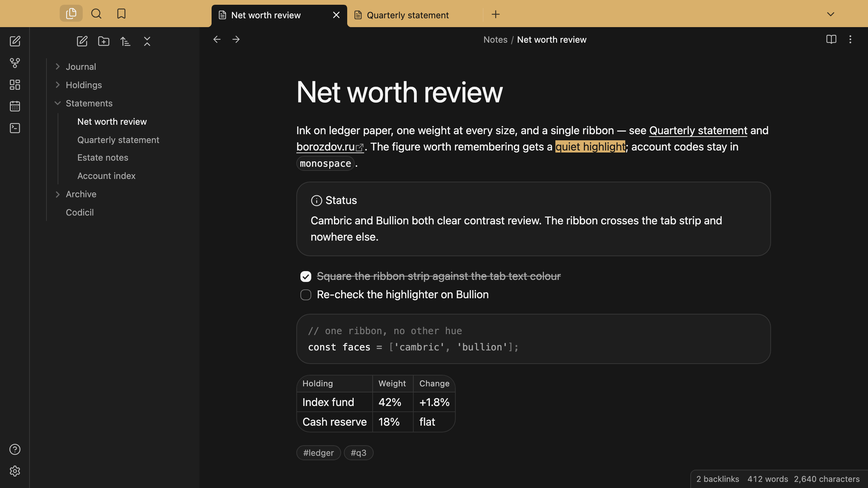The height and width of the screenshot is (488, 868).
Task: Open the bookmarks panel icon
Action: tap(121, 14)
